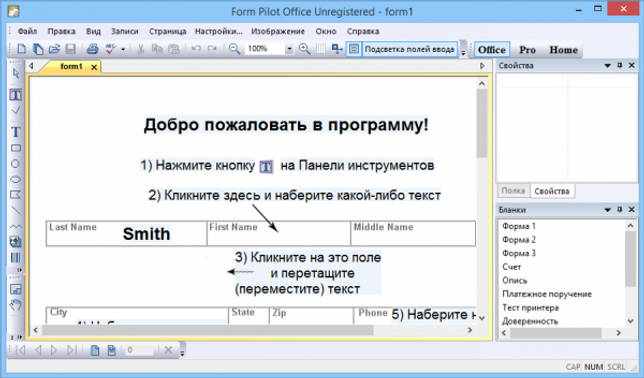The height and width of the screenshot is (378, 644).
Task: Cut the selected object
Action: (140, 49)
